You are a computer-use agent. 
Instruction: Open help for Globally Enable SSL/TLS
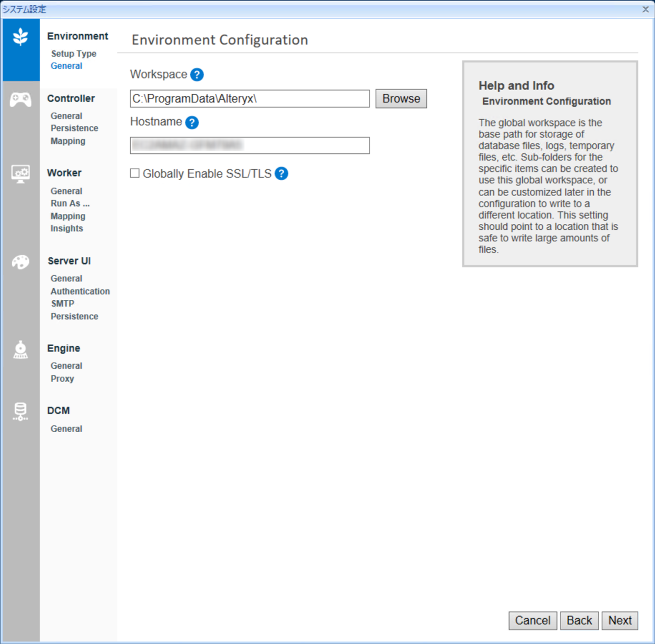point(281,173)
